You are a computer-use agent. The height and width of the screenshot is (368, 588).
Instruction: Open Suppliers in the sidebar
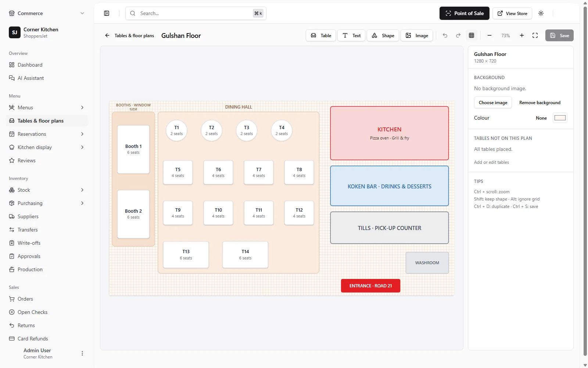[47, 216]
